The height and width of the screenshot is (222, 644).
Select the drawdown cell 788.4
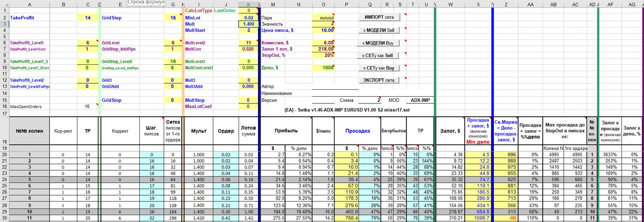pos(346,219)
